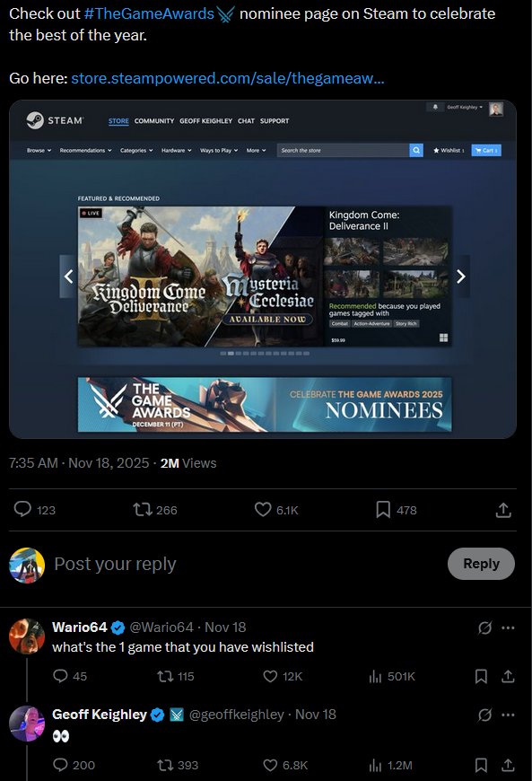The image size is (532, 781).
Task: Open Wario64's profile avatar
Action: [27, 636]
